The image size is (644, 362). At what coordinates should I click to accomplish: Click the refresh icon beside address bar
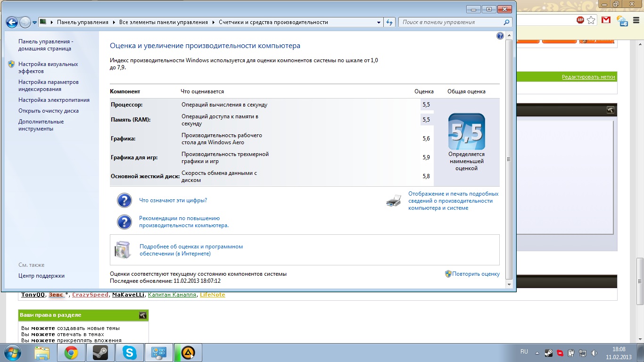coord(389,22)
